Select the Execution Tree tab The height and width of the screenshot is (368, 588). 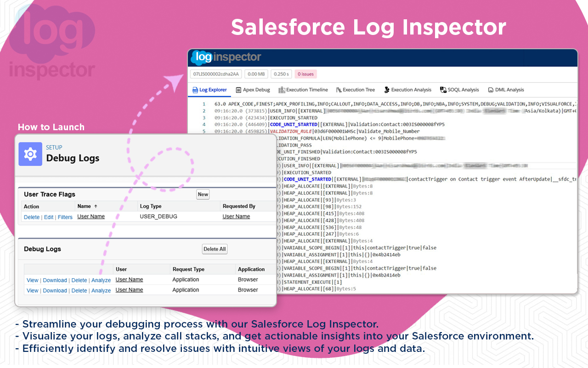tap(356, 90)
